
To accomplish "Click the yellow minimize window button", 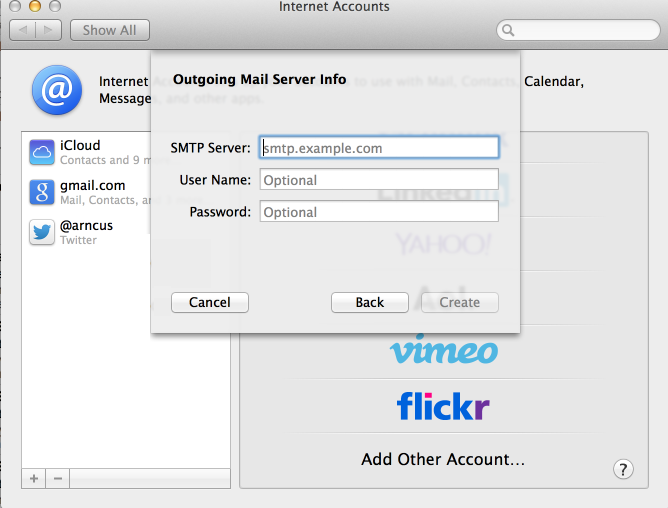I will [x=35, y=6].
